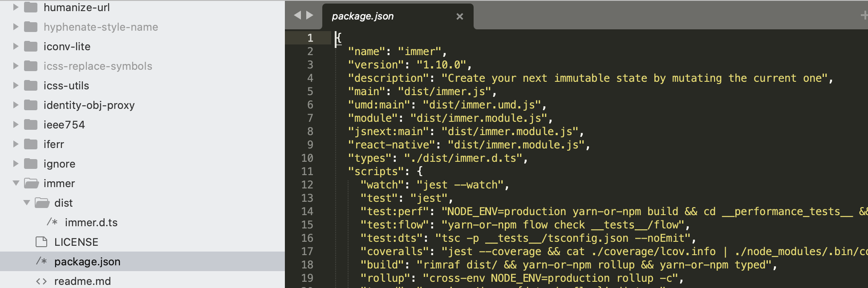
Task: Click the hyphenate-style-name folder icon
Action: click(31, 27)
